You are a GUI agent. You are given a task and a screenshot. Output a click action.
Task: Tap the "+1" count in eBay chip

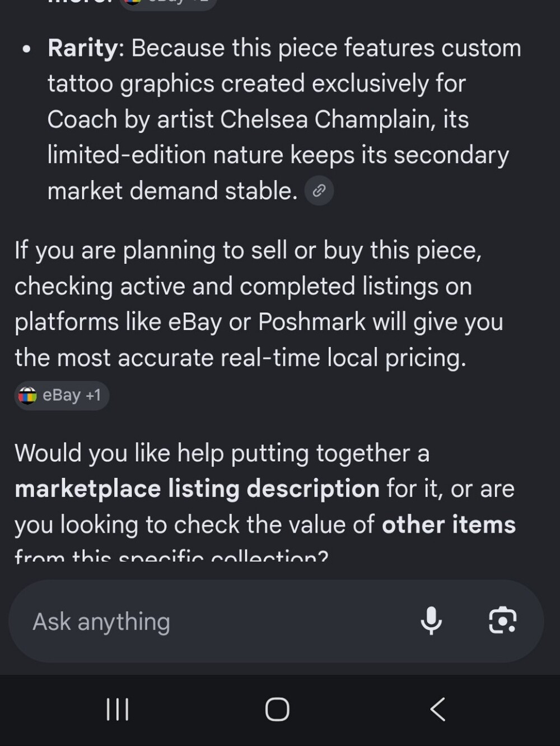click(93, 395)
